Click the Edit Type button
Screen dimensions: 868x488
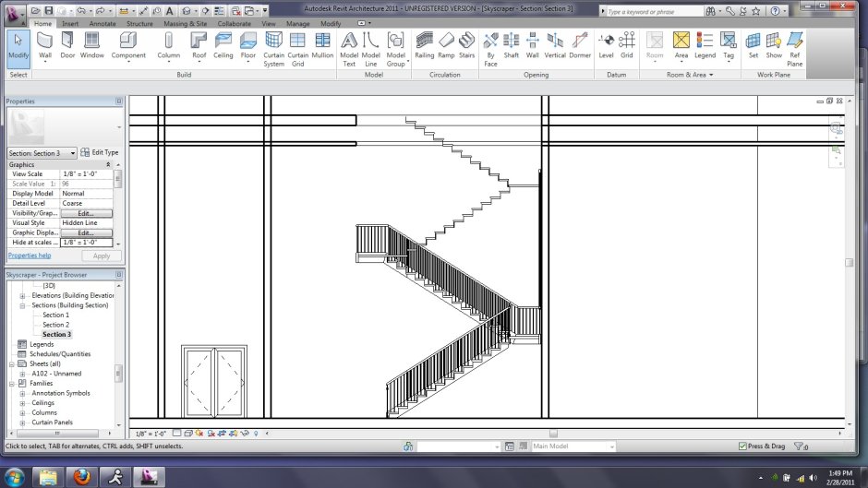(100, 152)
